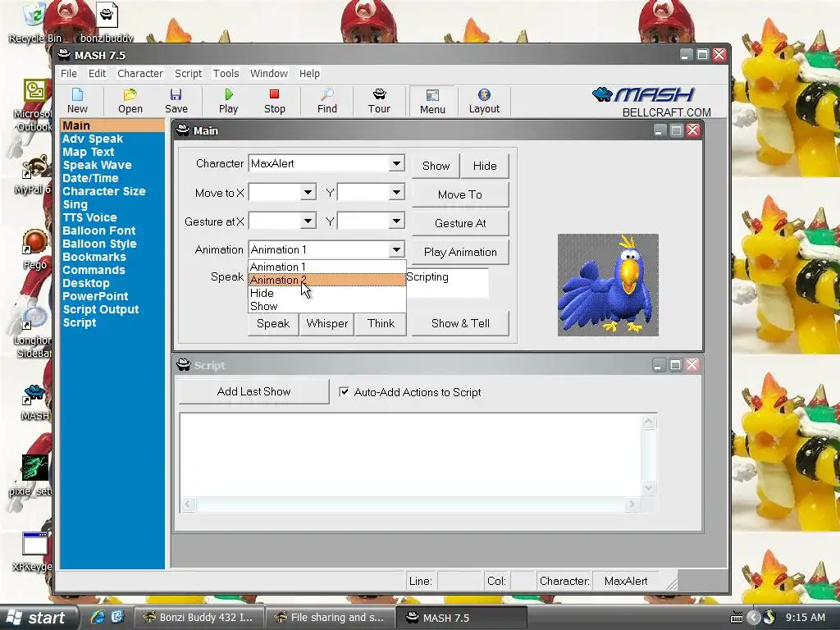Collapse the Animation dropdown arrow
840x630 pixels.
pos(396,249)
